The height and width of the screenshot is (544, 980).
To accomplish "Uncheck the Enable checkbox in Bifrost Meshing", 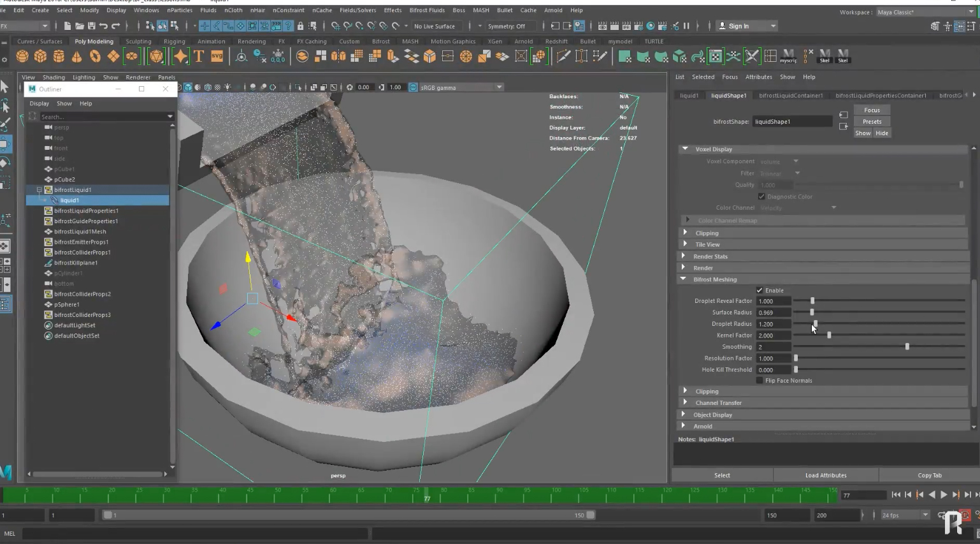I will (760, 290).
